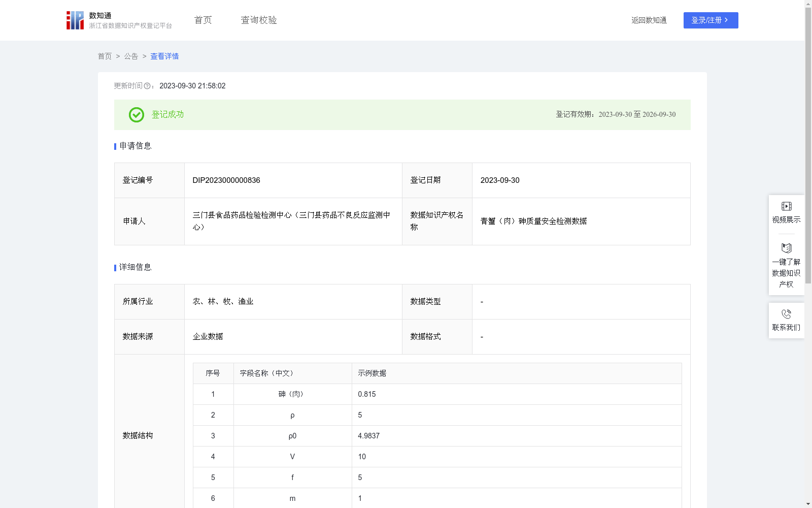Click the 查看详情 breadcrumb item

coord(164,56)
